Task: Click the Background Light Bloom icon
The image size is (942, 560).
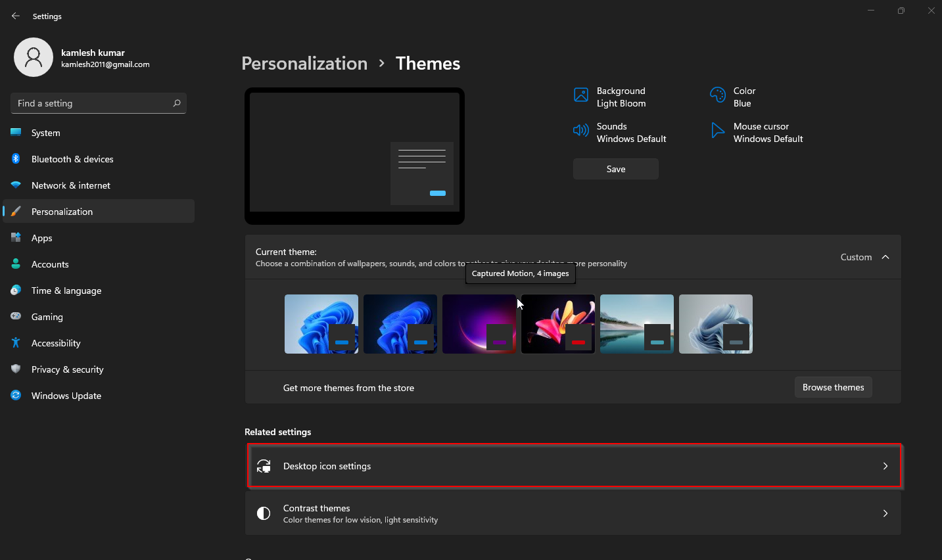Action: click(x=581, y=95)
